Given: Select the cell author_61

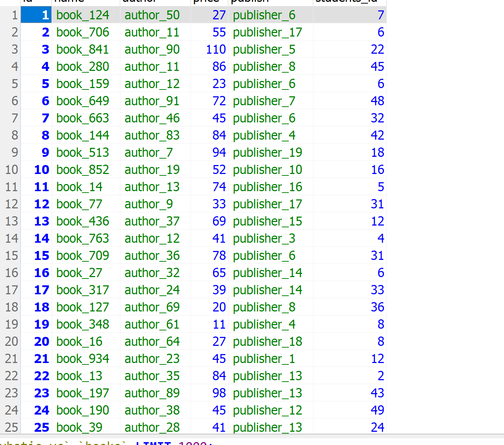Looking at the screenshot, I should 155,324.
